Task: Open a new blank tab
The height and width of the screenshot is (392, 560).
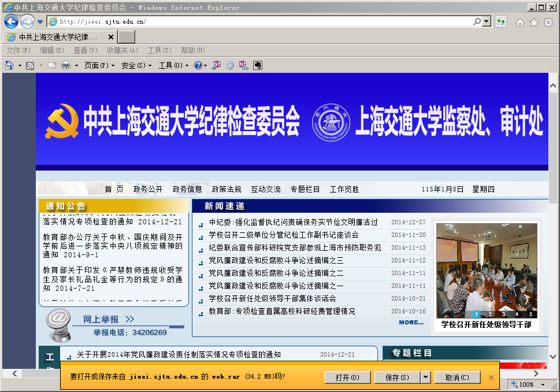Action: coord(127,37)
